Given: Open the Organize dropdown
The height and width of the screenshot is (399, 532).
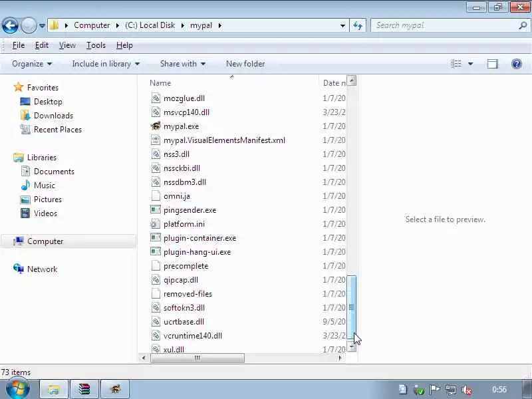Looking at the screenshot, I should (x=32, y=64).
